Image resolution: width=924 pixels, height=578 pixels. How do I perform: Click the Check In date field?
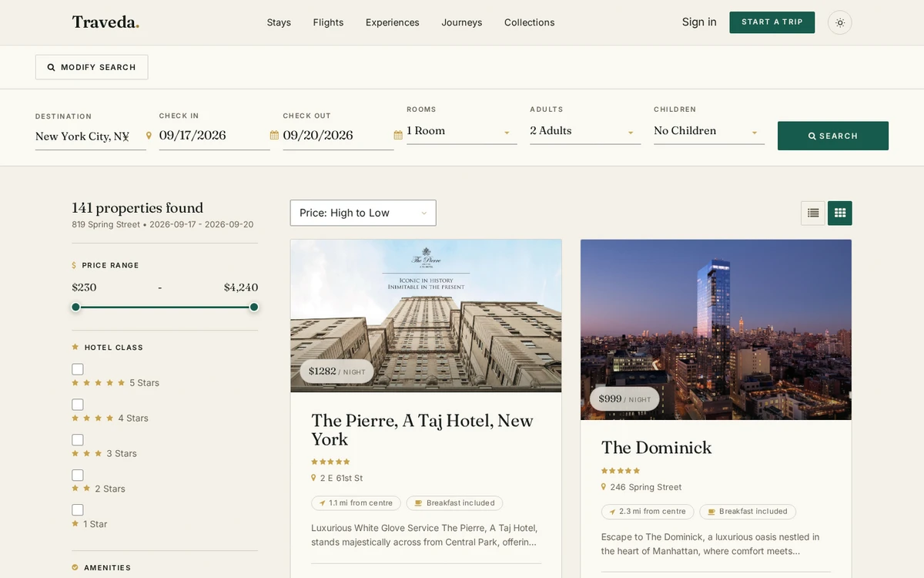[x=215, y=136]
